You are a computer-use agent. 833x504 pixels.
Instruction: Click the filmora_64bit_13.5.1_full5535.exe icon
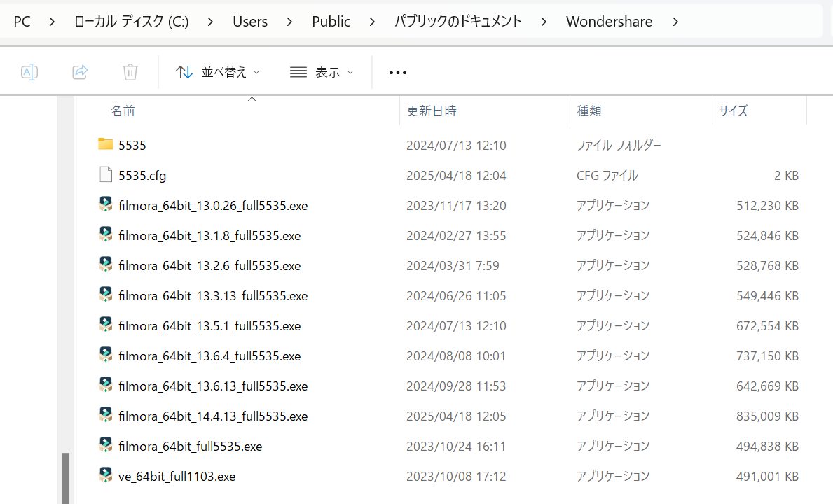tap(106, 325)
